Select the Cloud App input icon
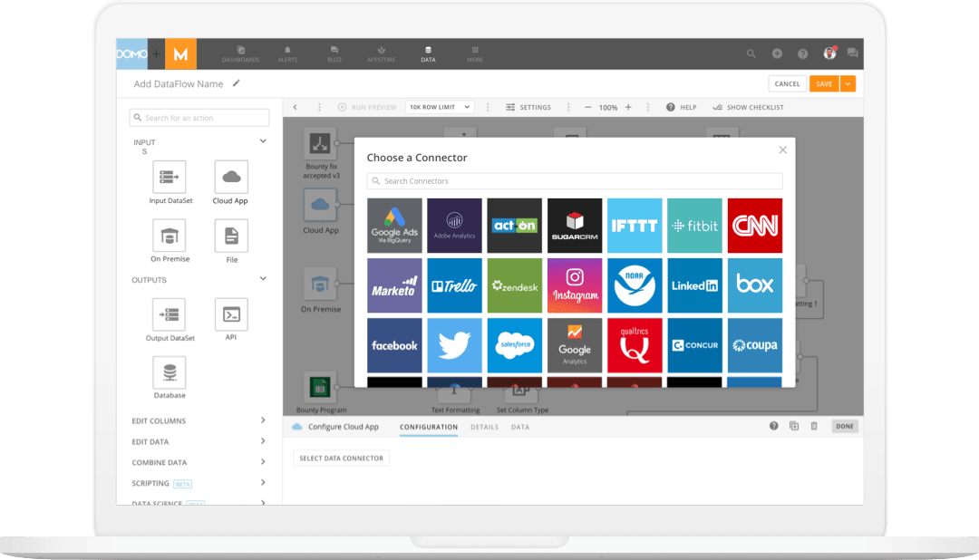 point(230,177)
